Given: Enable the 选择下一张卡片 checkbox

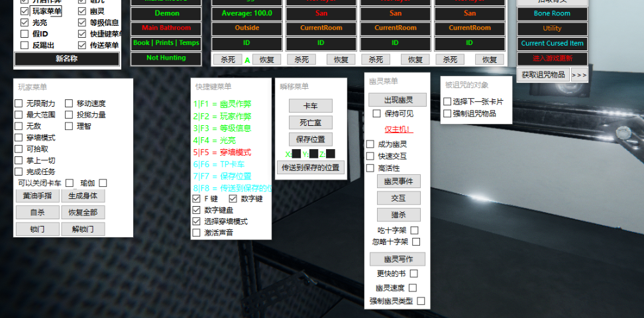Looking at the screenshot, I should (x=447, y=101).
